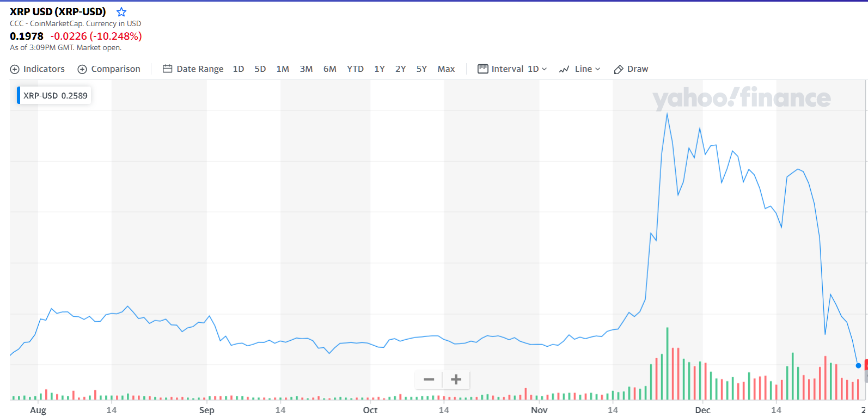
Task: Zoom in with the plus button
Action: click(456, 379)
